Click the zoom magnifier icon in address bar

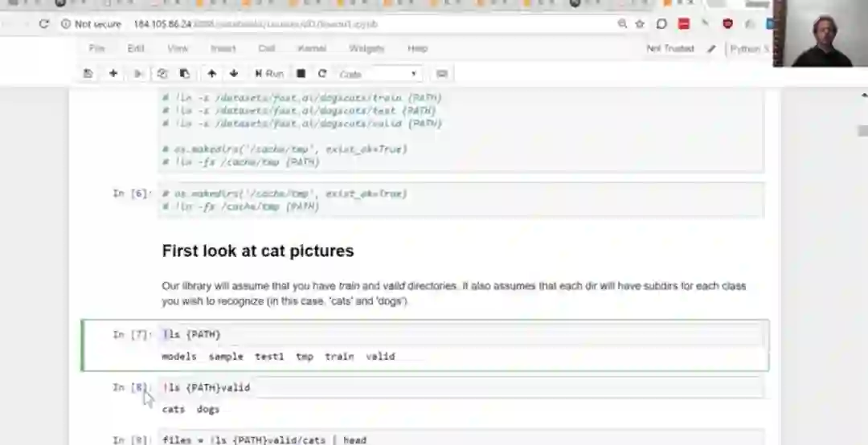(x=622, y=24)
